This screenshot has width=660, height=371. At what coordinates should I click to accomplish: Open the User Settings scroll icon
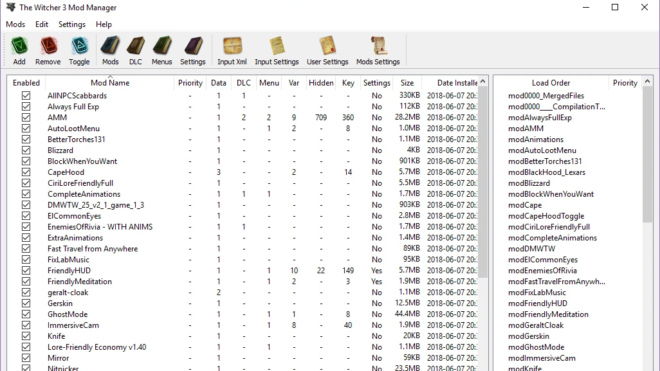coord(327,51)
